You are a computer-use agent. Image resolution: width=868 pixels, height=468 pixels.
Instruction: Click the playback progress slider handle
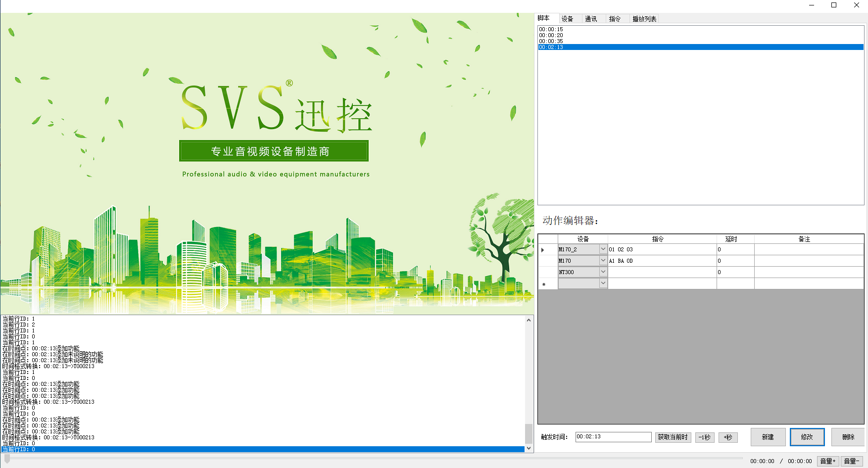(x=7, y=460)
